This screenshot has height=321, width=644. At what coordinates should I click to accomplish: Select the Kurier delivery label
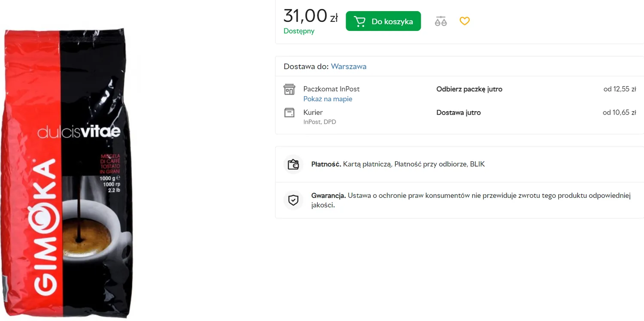(x=313, y=112)
